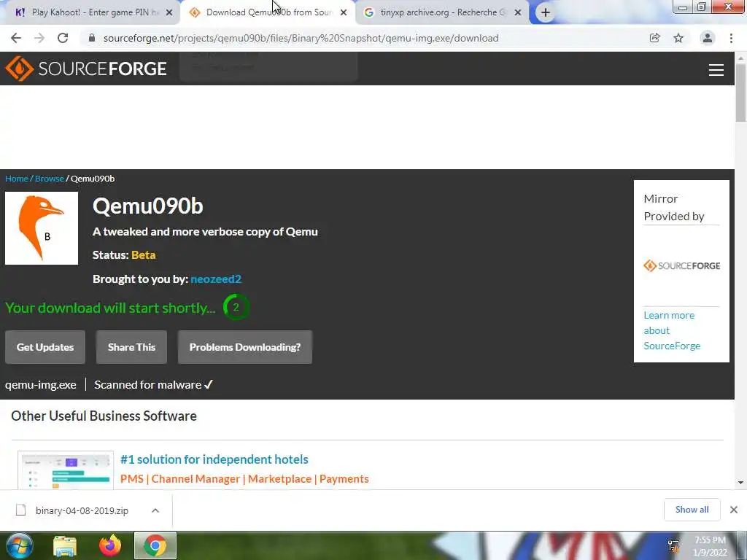The width and height of the screenshot is (747, 560).
Task: Open '#1 solution for independent hotels' link
Action: (x=214, y=459)
